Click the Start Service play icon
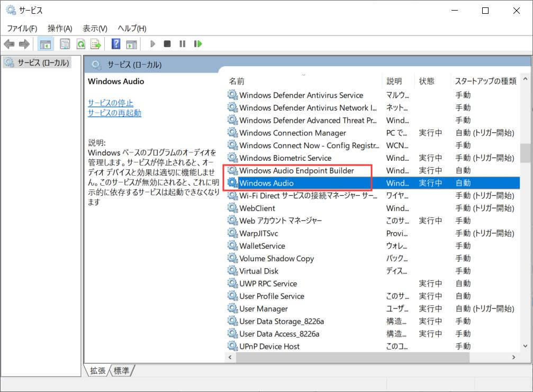Image resolution: width=533 pixels, height=392 pixels. coord(152,44)
